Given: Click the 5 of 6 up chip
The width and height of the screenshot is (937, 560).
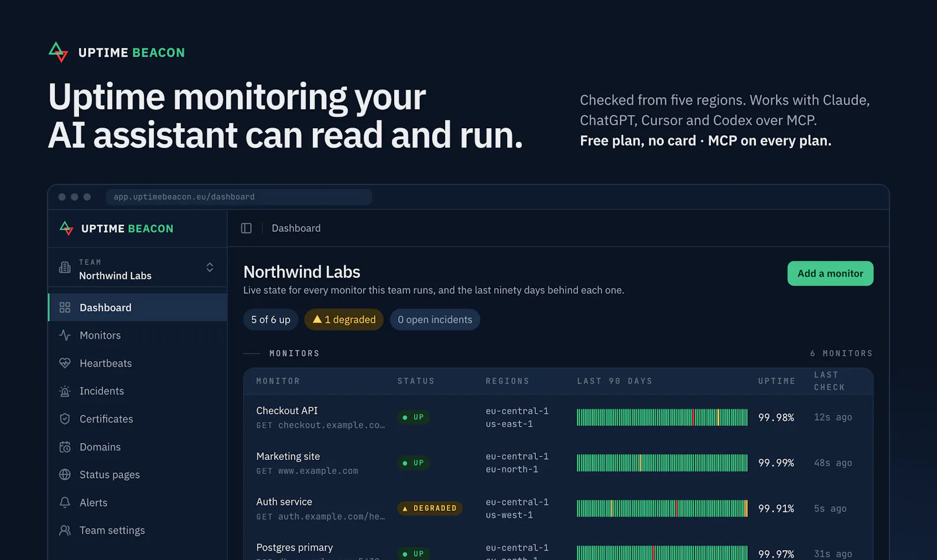Looking at the screenshot, I should click(x=271, y=319).
